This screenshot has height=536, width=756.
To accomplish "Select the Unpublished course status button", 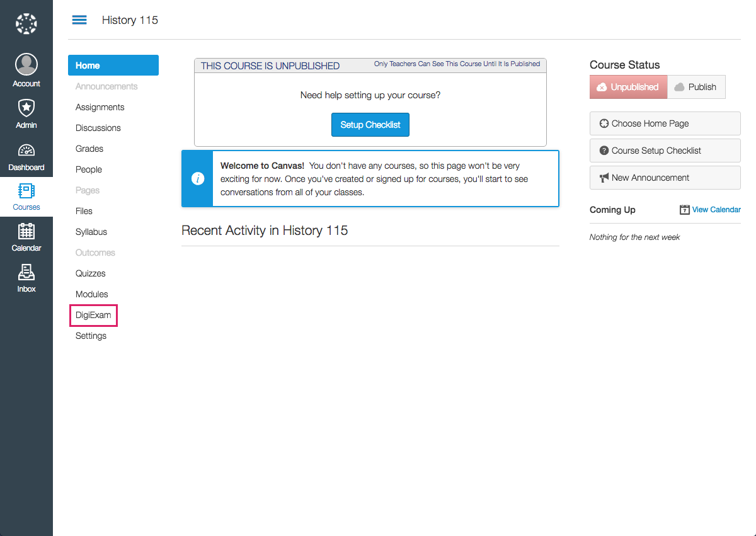I will coord(628,87).
